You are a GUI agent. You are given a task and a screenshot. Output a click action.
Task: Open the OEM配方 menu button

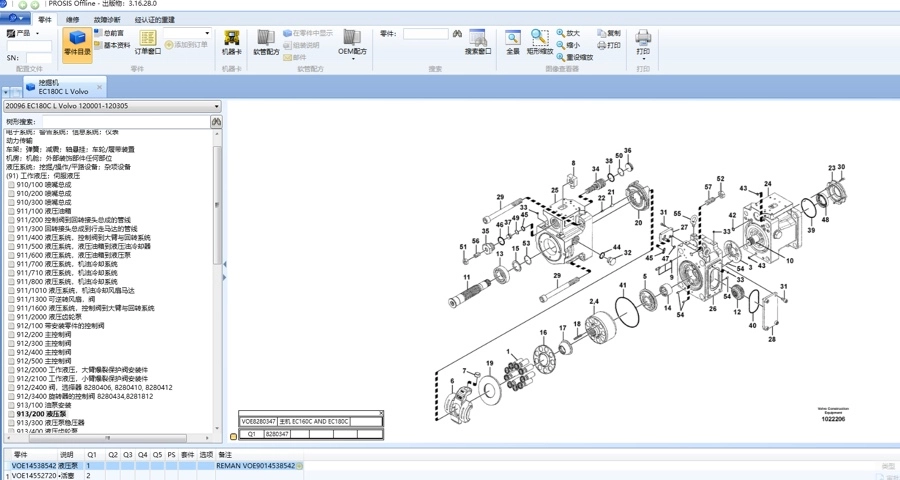point(352,44)
